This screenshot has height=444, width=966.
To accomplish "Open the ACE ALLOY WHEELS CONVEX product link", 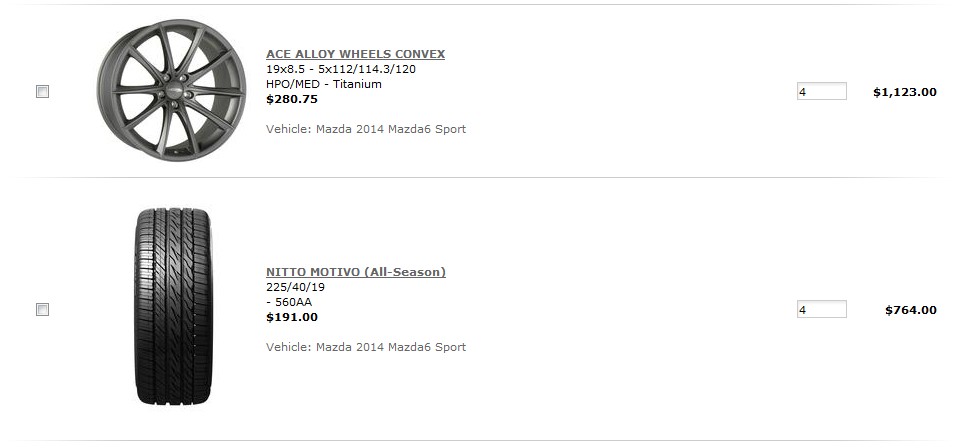I will point(355,54).
